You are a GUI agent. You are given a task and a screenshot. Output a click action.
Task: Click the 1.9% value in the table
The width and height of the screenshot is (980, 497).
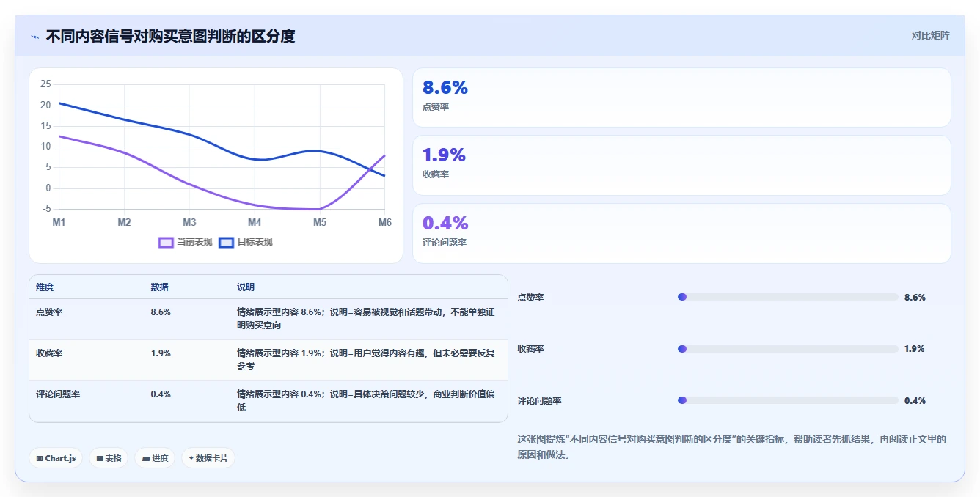161,353
